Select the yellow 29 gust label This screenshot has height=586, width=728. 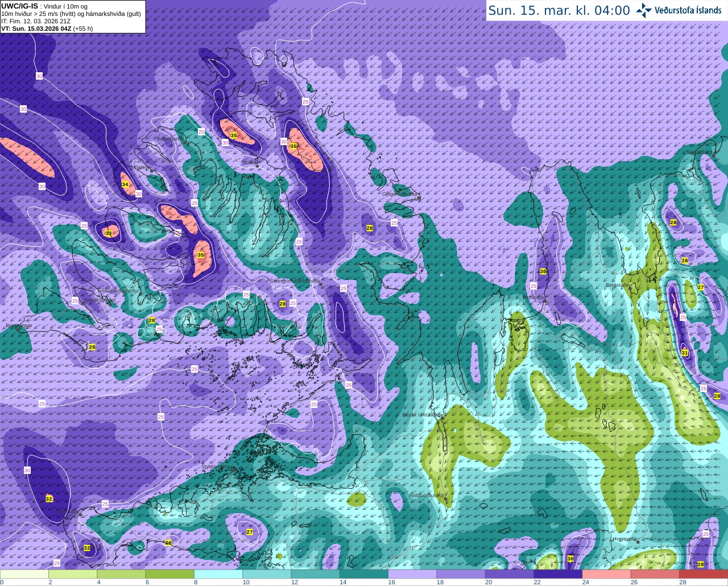tap(92, 347)
